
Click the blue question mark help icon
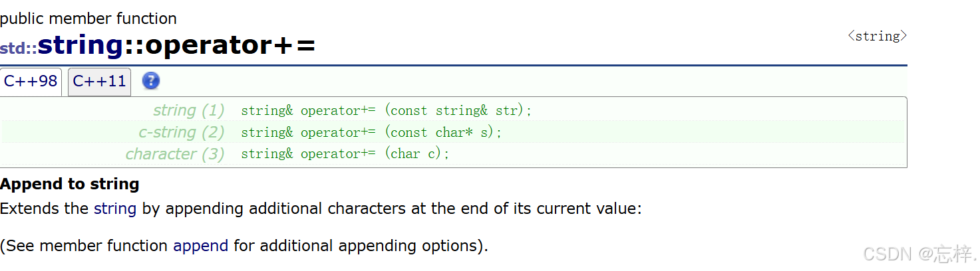coord(151,81)
